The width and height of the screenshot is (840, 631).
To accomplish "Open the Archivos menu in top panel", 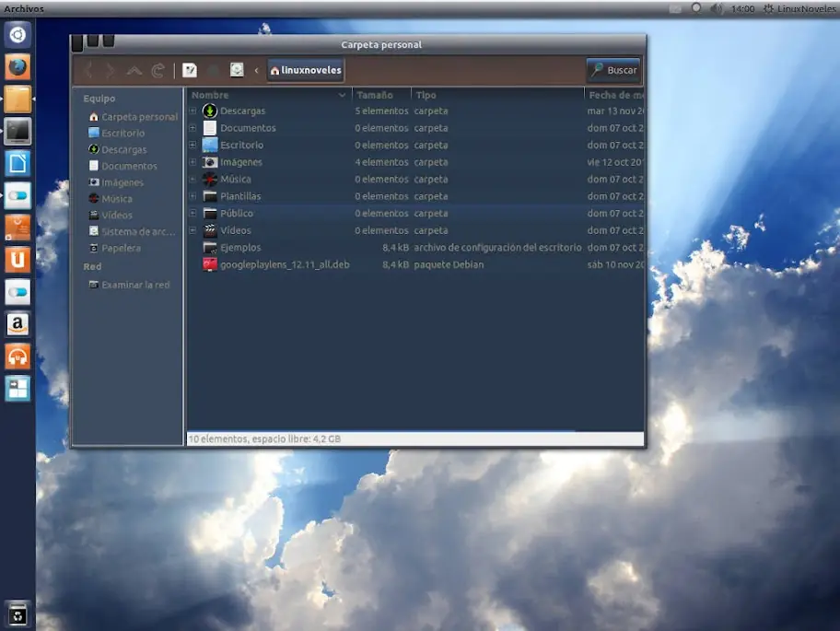I will tap(24, 8).
